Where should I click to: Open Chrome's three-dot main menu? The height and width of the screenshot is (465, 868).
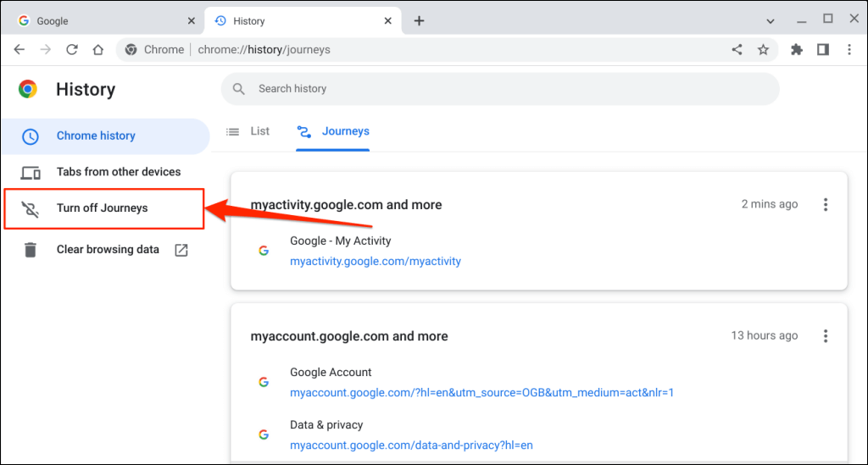(849, 50)
